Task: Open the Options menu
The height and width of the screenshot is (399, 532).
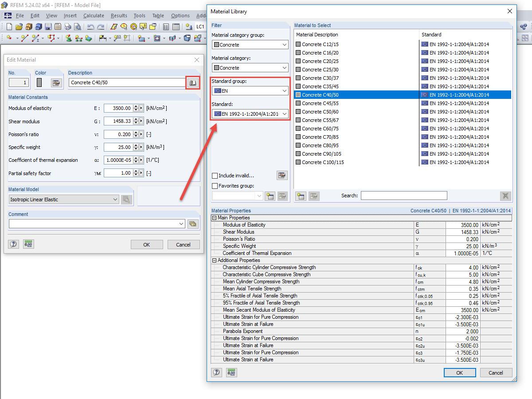Action: (180, 15)
